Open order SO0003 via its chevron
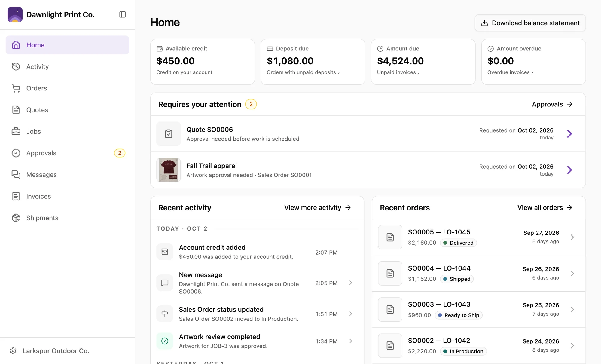601x364 pixels. click(572, 310)
